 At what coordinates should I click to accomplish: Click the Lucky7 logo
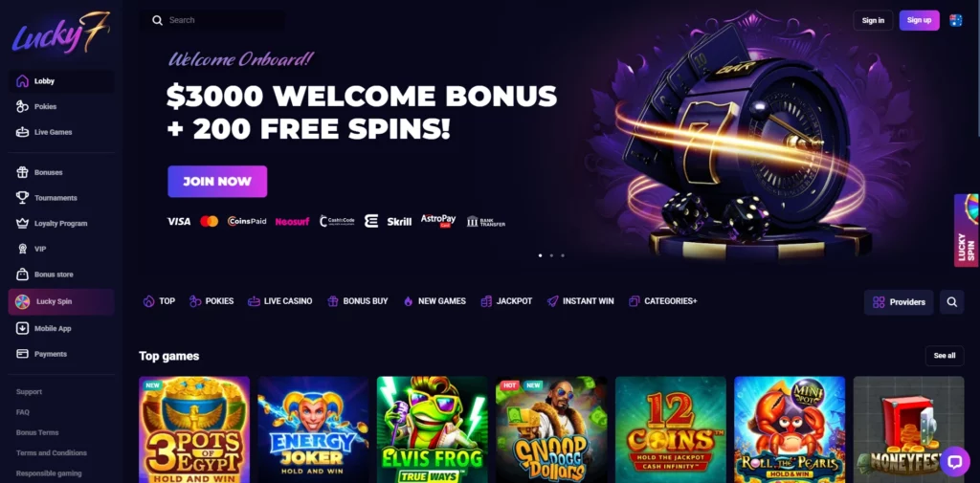click(x=61, y=33)
